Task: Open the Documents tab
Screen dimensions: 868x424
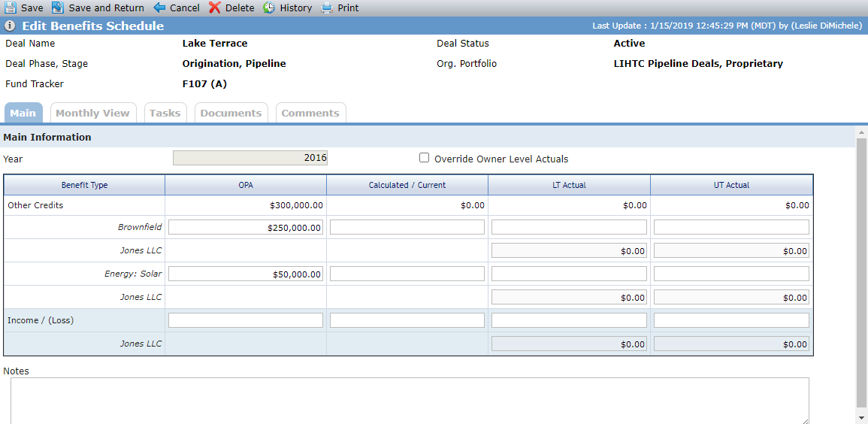Action: 231,113
